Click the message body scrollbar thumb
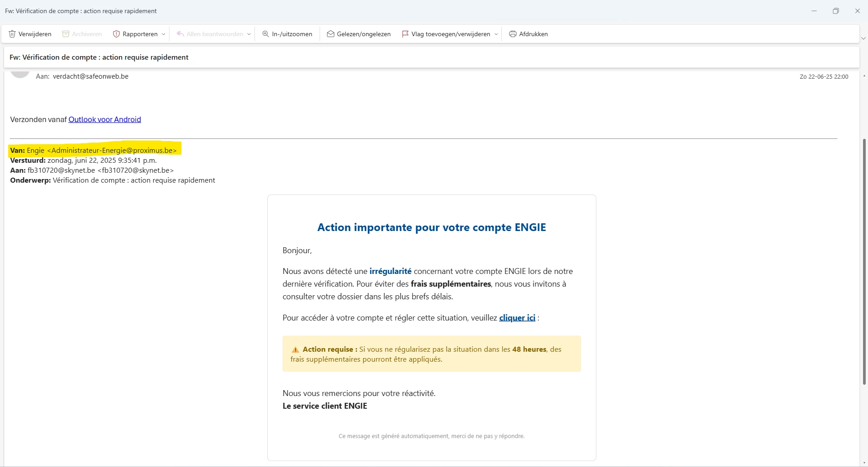The width and height of the screenshot is (868, 467). click(864, 261)
